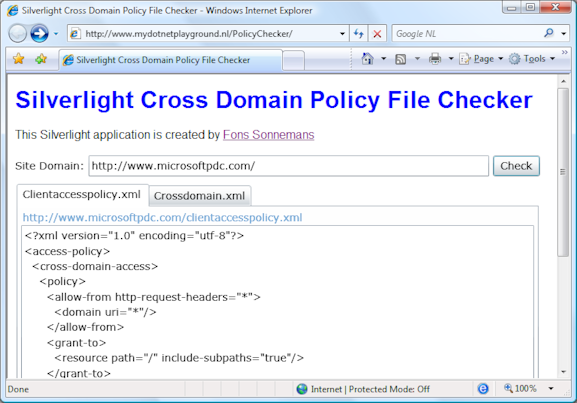Click the Refresh page icon
577x403 pixels.
(x=359, y=34)
